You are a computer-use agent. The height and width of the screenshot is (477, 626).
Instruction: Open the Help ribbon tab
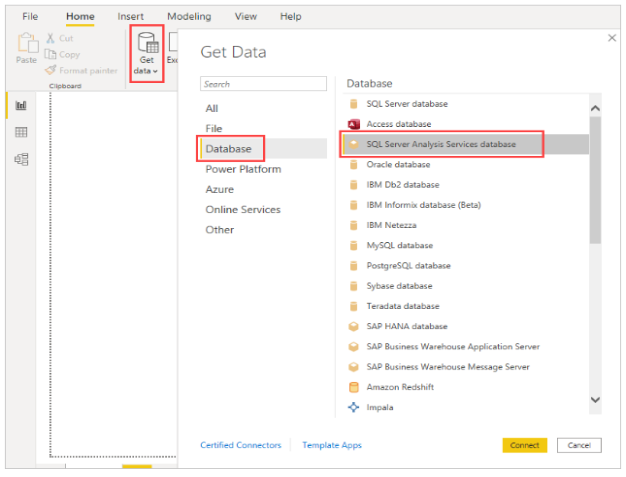pos(291,16)
